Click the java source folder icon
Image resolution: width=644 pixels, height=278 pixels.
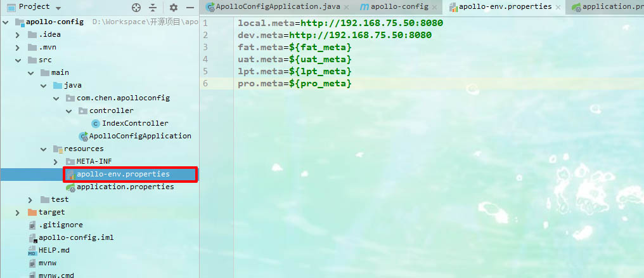(x=58, y=86)
